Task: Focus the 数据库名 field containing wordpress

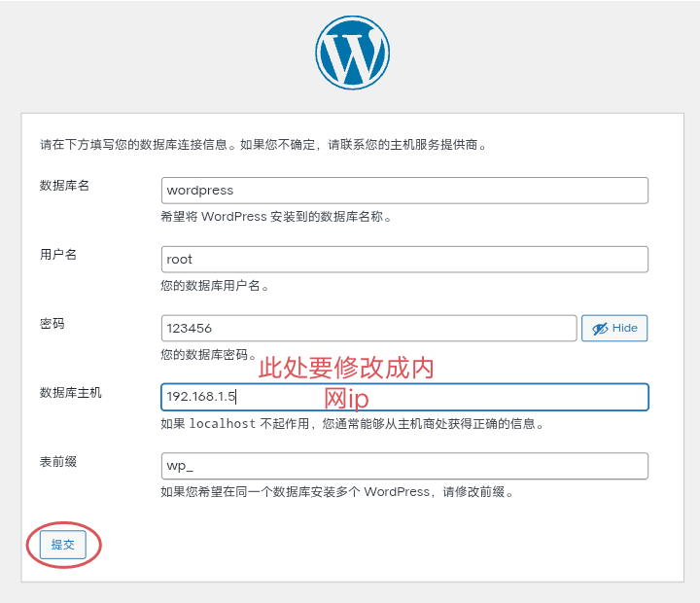Action: 404,191
